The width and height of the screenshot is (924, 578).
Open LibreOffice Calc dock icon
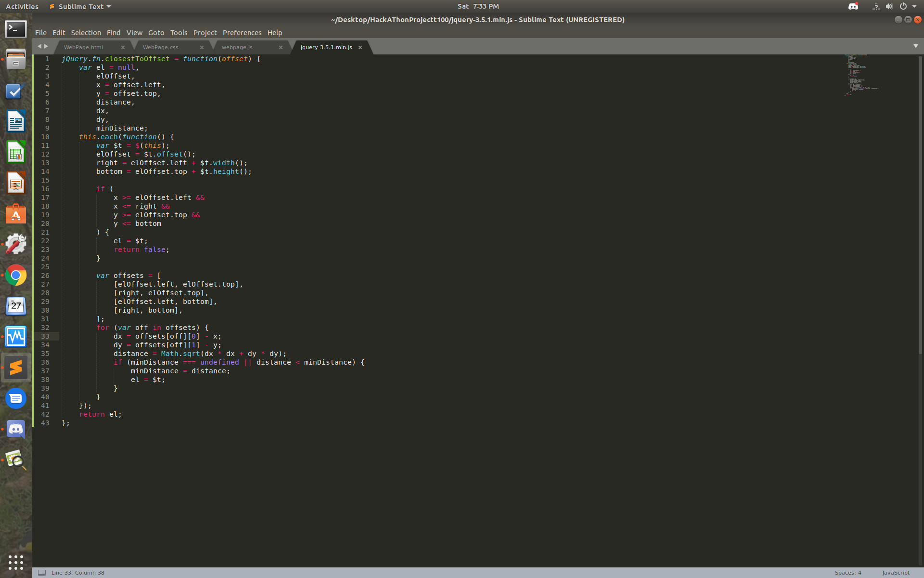[16, 153]
